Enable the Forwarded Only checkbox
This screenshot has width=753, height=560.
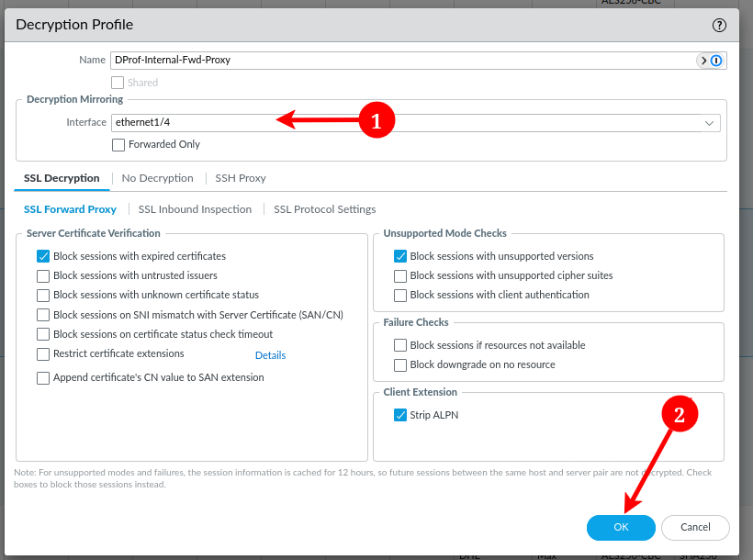click(118, 144)
